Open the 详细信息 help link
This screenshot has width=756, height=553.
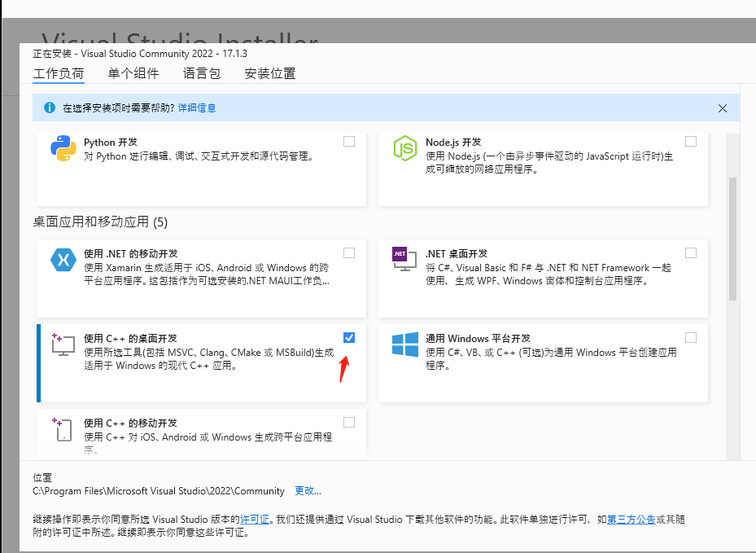[x=197, y=108]
